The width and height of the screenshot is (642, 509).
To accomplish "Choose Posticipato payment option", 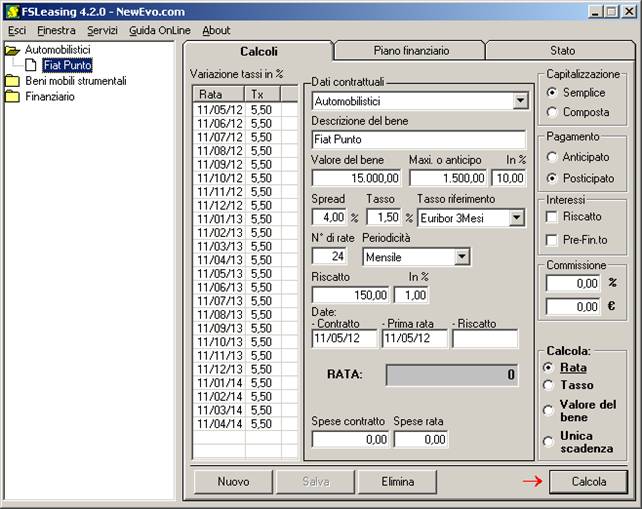I will click(581, 178).
